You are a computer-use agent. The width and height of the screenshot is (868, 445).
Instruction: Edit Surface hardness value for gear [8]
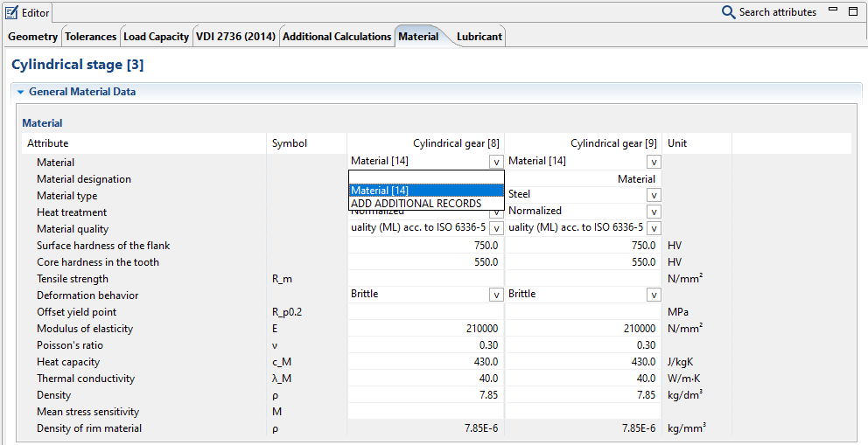[426, 246]
